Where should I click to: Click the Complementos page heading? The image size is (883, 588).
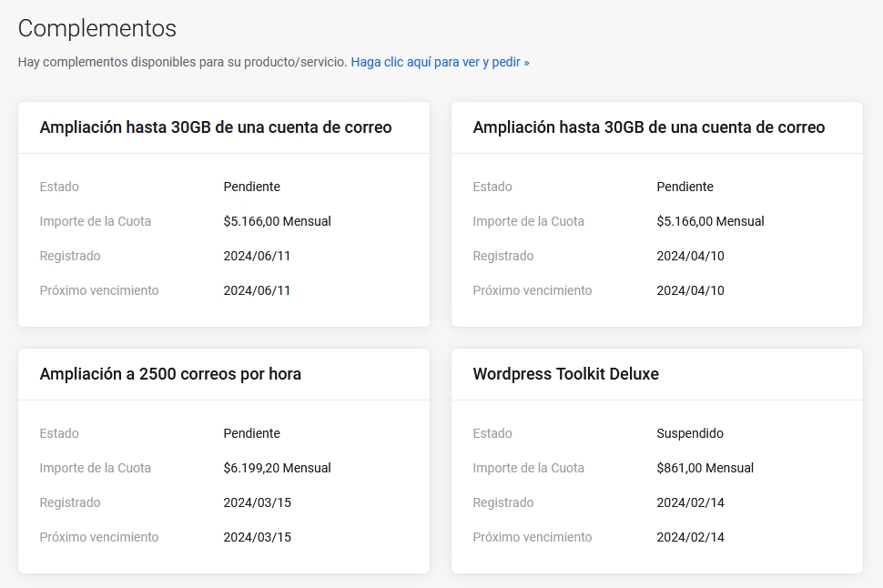(97, 28)
